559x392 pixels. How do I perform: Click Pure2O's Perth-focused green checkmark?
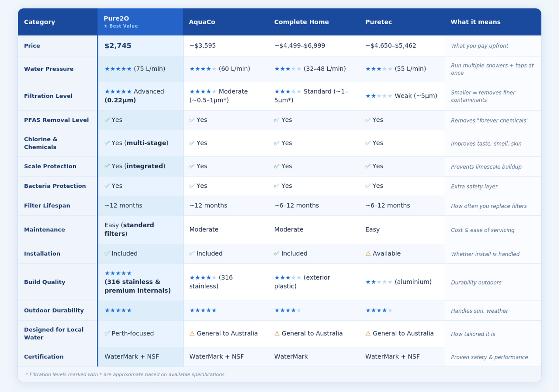click(x=107, y=333)
